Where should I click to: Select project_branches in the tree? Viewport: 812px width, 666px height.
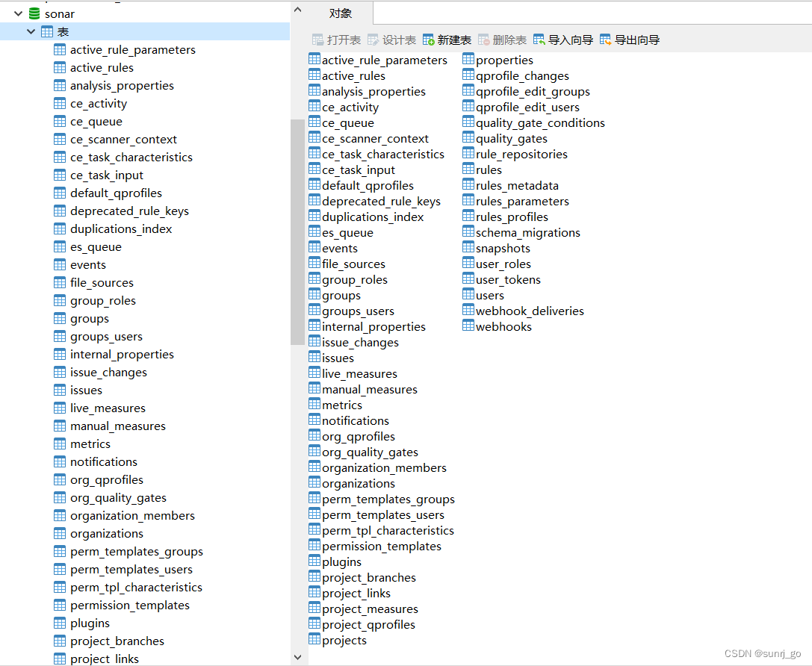click(117, 641)
